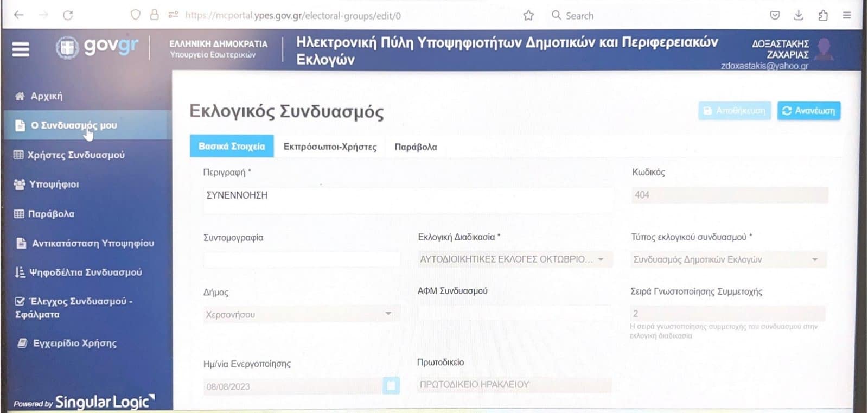Switch to the Παράβολα tab
868x413 pixels.
(416, 147)
